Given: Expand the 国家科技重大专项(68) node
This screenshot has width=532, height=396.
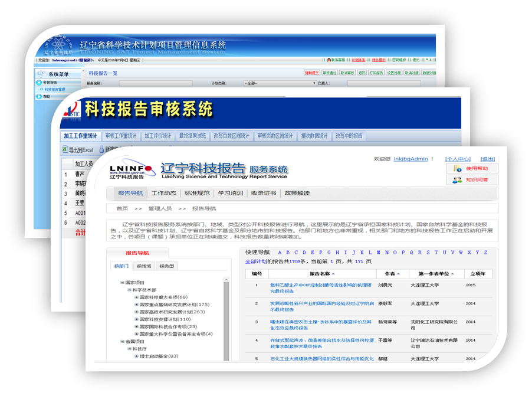Looking at the screenshot, I should pyautogui.click(x=136, y=297).
